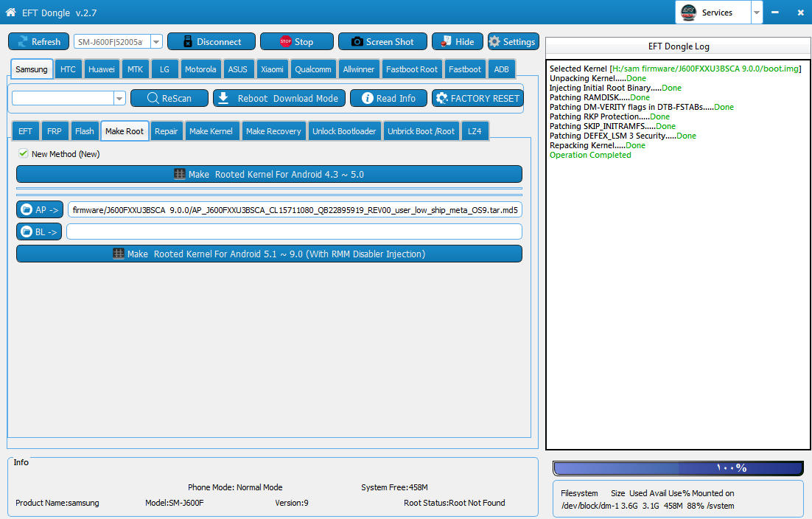
Task: Click the USB icon on Disconnect
Action: pyautogui.click(x=188, y=41)
